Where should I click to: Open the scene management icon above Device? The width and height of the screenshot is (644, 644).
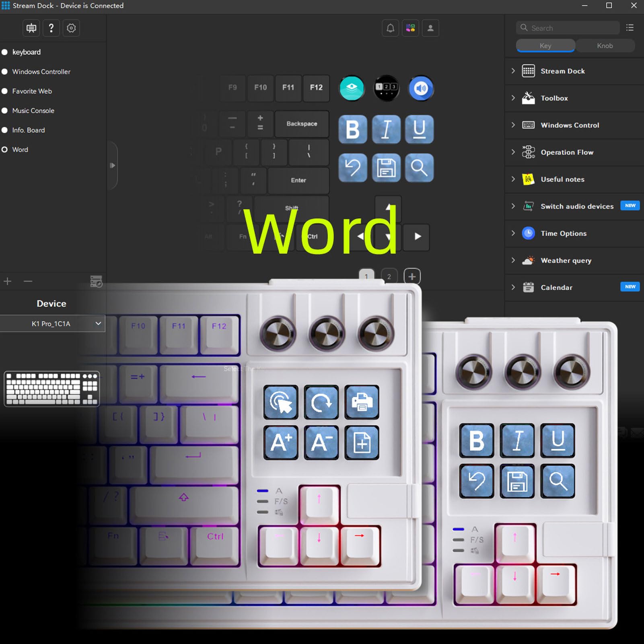[x=96, y=281]
